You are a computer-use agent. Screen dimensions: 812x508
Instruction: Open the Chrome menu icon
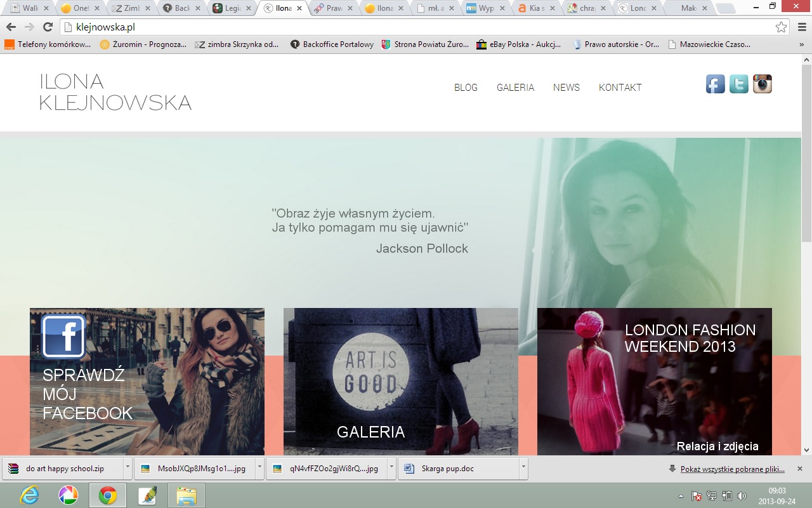[801, 27]
